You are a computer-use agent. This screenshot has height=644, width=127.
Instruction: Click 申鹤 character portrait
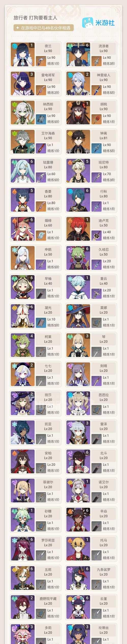[x=23, y=258]
